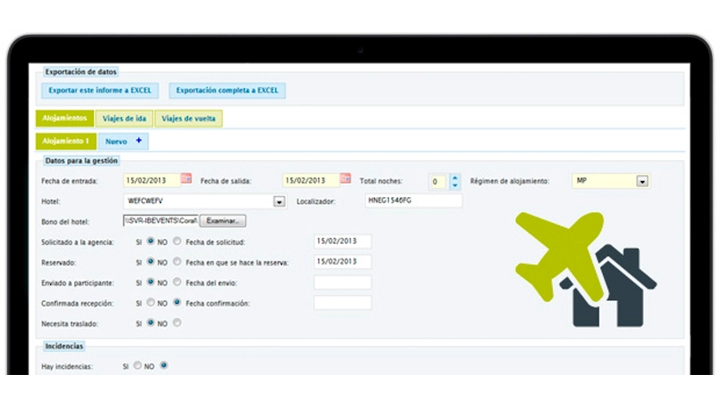The width and height of the screenshot is (720, 405).
Task: Switch to Viajes de ida tab
Action: 124,118
